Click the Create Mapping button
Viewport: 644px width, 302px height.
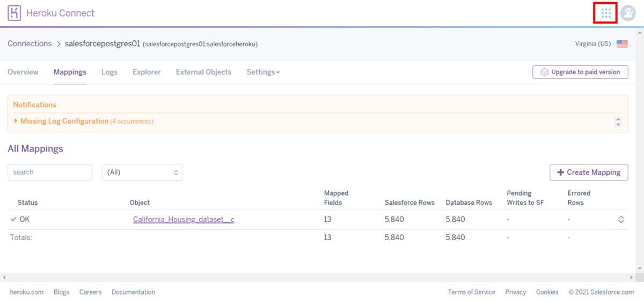(x=589, y=172)
